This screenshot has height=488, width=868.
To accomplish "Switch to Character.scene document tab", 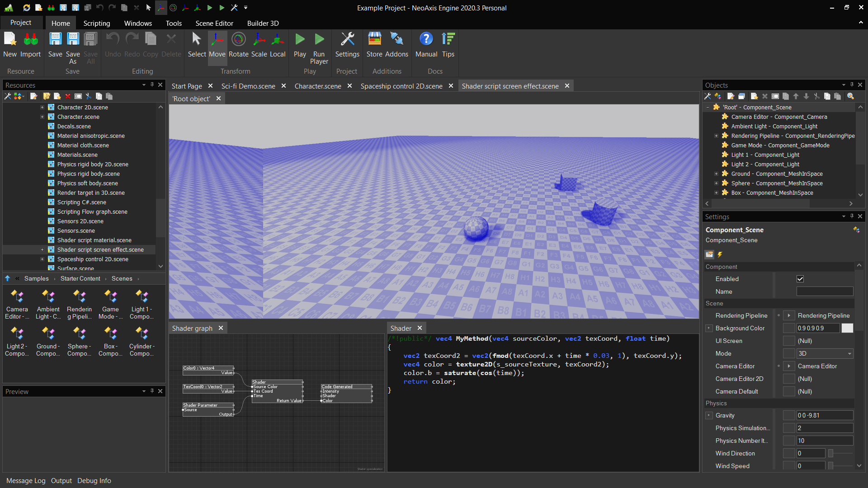I will (317, 86).
